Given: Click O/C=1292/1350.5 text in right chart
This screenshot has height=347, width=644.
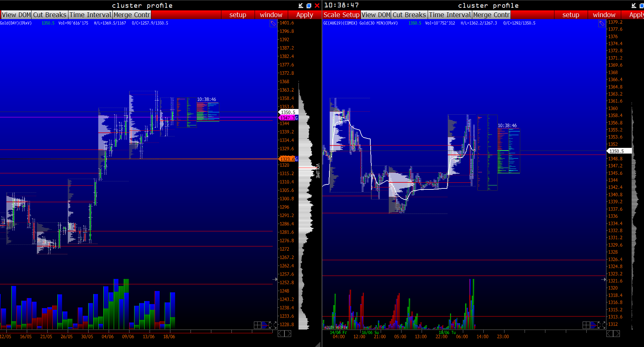Looking at the screenshot, I should [519, 23].
